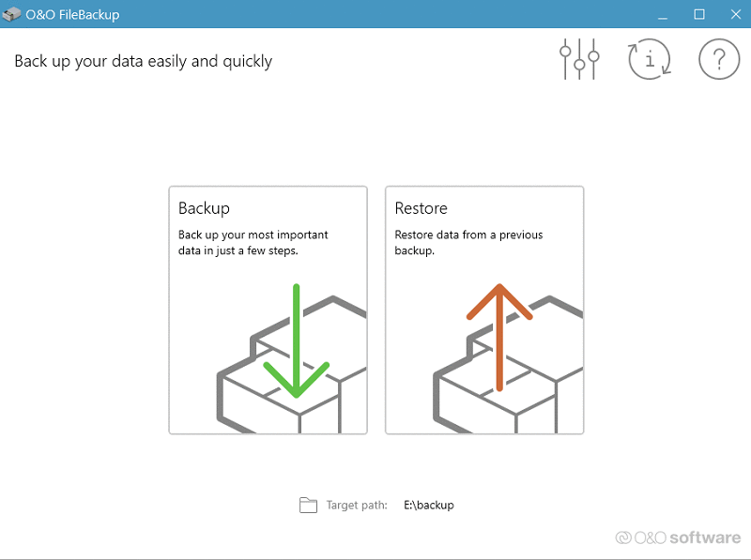
Task: Click the "Target path:" label
Action: point(357,506)
